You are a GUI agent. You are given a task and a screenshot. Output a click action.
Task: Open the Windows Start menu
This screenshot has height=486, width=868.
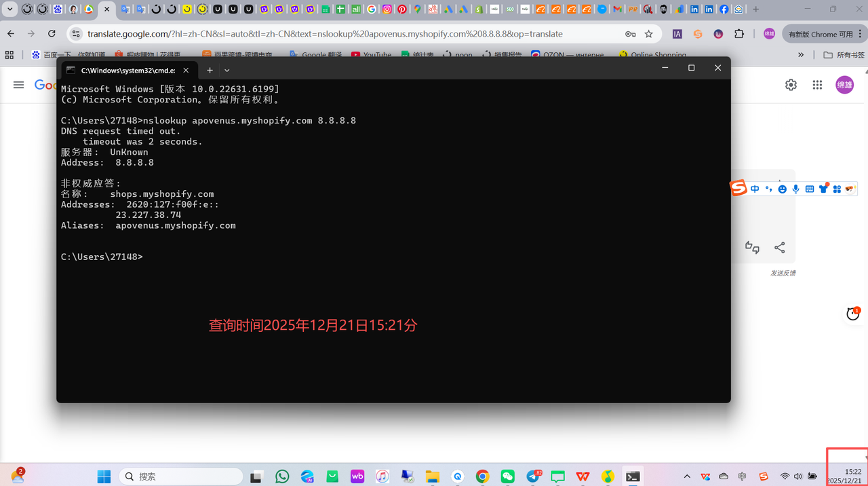click(x=104, y=476)
